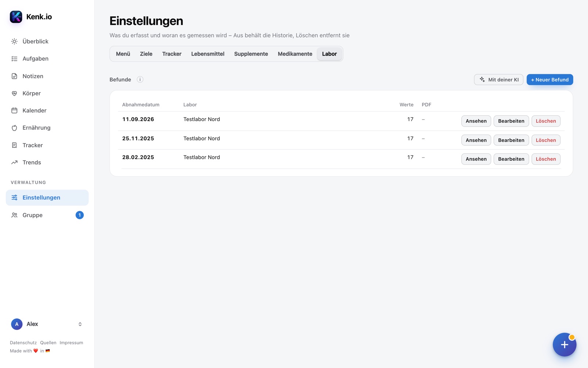
Task: Open Aufgaben via its checklist icon
Action: [14, 59]
